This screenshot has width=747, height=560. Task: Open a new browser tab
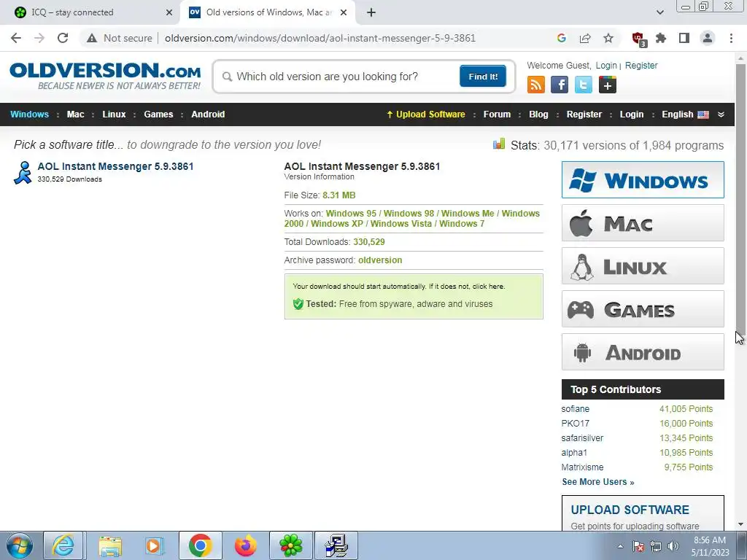click(371, 12)
